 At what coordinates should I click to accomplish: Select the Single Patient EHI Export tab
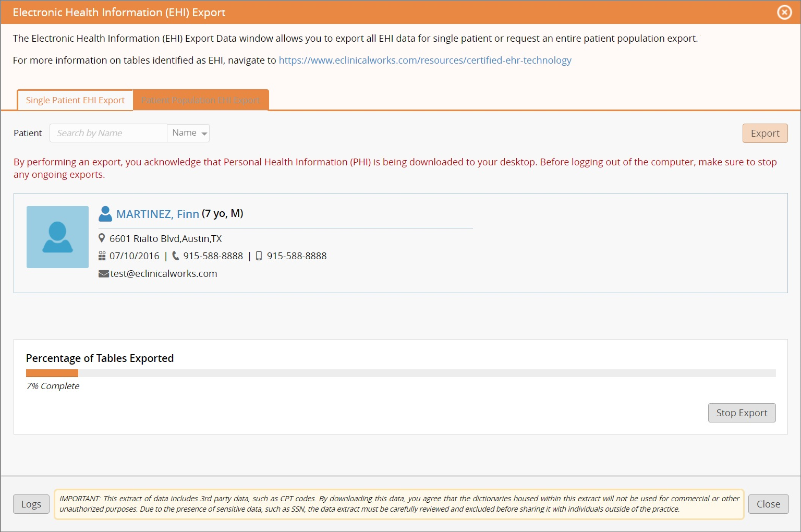pyautogui.click(x=75, y=100)
